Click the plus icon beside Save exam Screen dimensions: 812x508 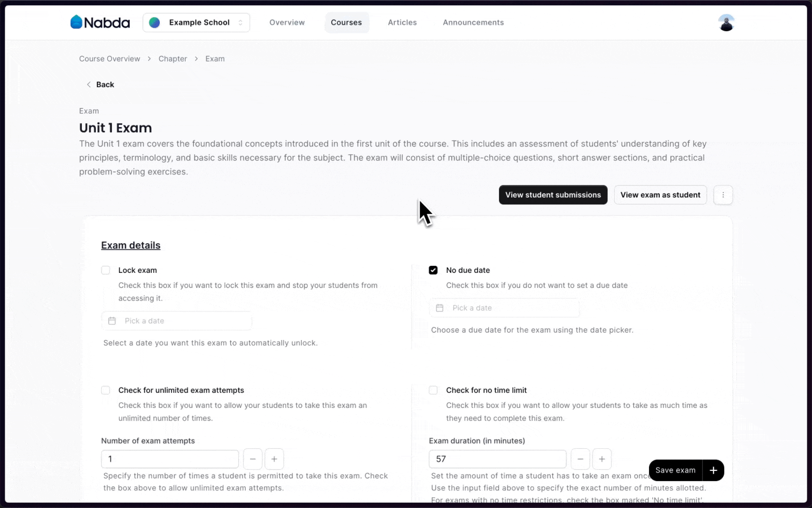(x=713, y=470)
